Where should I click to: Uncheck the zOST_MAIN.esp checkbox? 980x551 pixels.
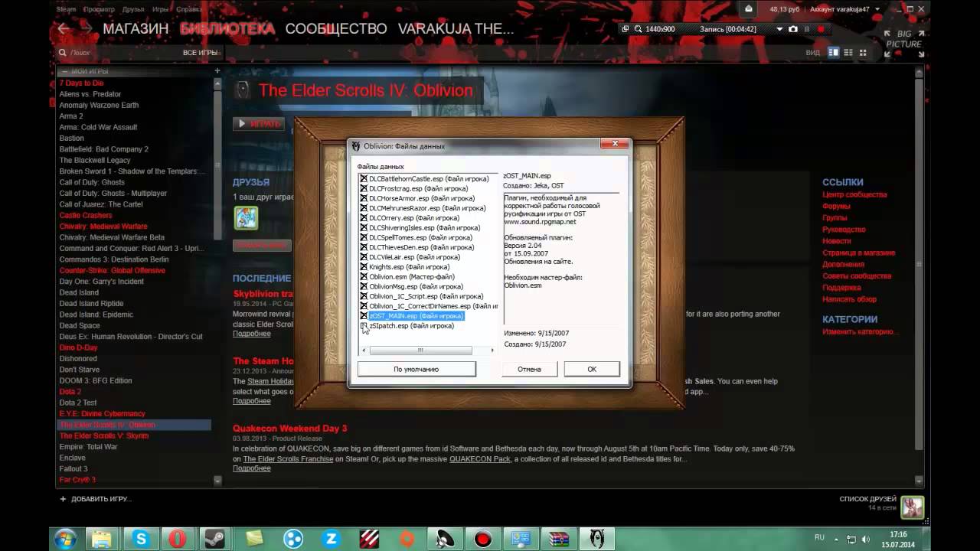tap(364, 316)
